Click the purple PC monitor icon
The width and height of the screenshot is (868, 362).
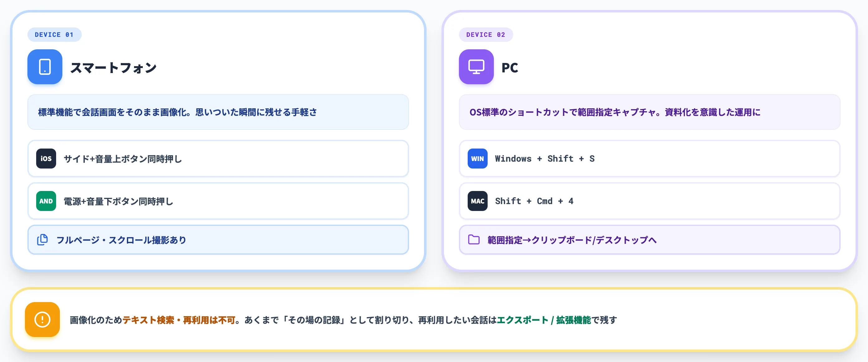(476, 67)
